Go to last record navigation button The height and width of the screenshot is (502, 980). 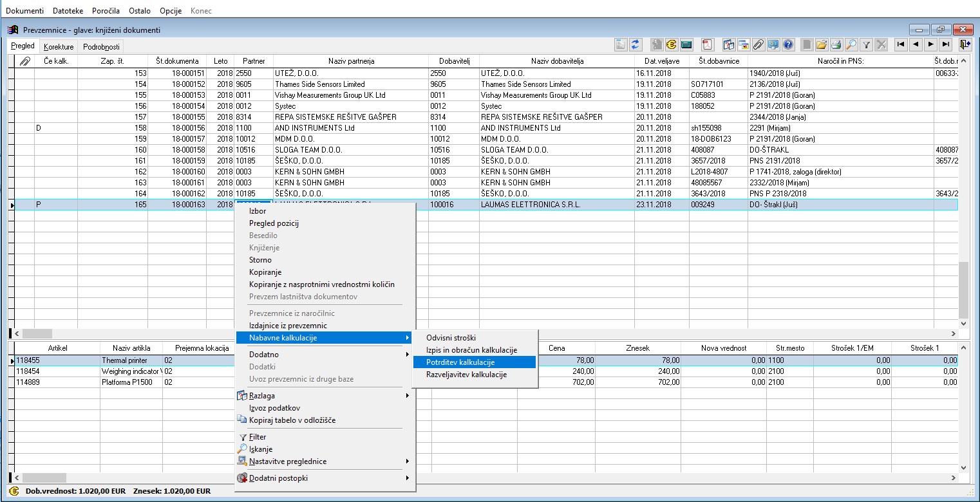point(945,45)
